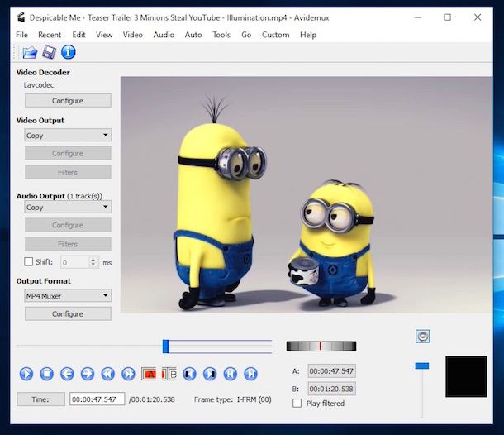Open the Auto menu
Screen dimensions: 504x435
[x=193, y=35]
